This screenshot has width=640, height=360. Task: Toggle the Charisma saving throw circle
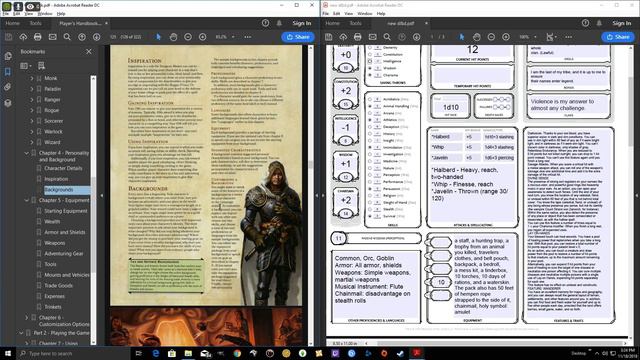click(x=370, y=75)
